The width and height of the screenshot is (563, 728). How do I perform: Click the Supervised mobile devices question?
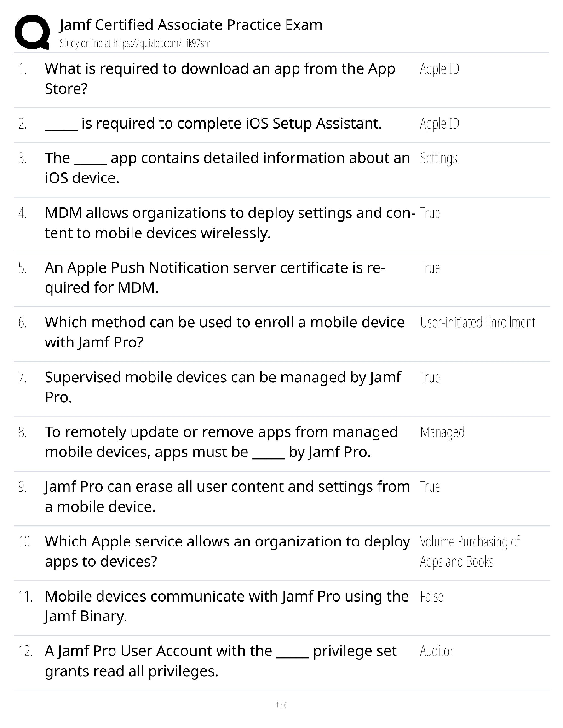coord(223,387)
